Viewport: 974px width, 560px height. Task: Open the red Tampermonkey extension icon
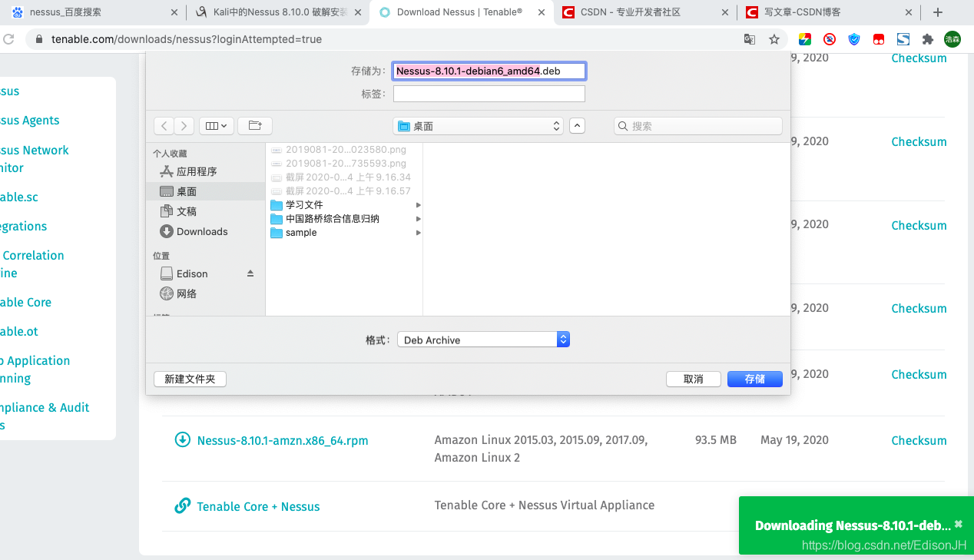click(879, 39)
